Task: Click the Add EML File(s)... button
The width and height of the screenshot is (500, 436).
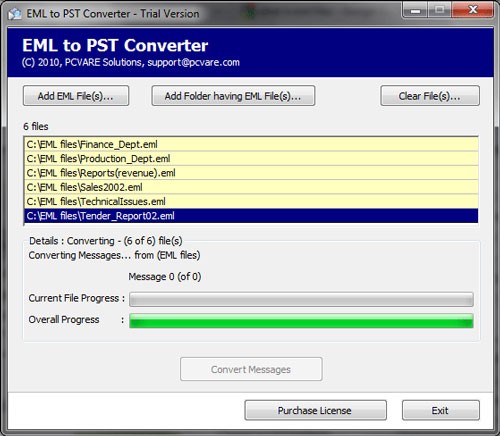Action: [76, 96]
